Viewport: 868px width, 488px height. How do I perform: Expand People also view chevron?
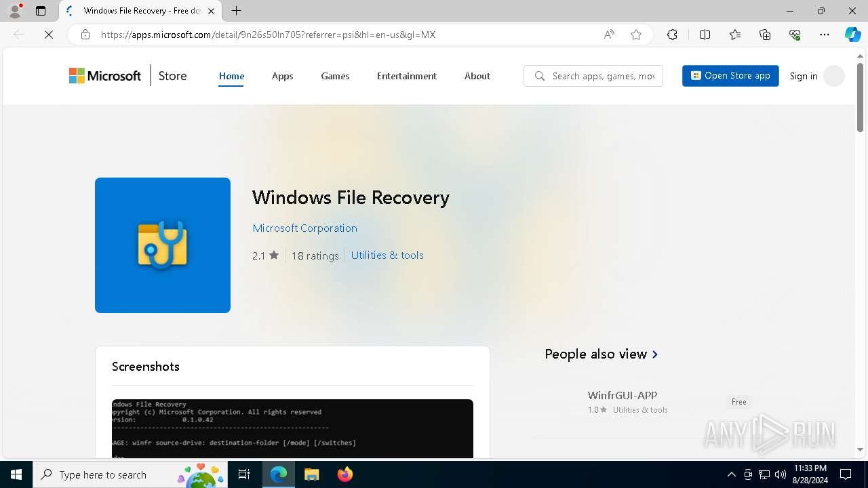[655, 354]
